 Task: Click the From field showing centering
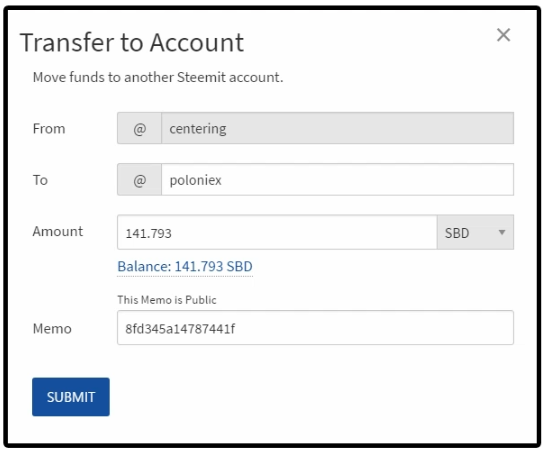click(337, 128)
